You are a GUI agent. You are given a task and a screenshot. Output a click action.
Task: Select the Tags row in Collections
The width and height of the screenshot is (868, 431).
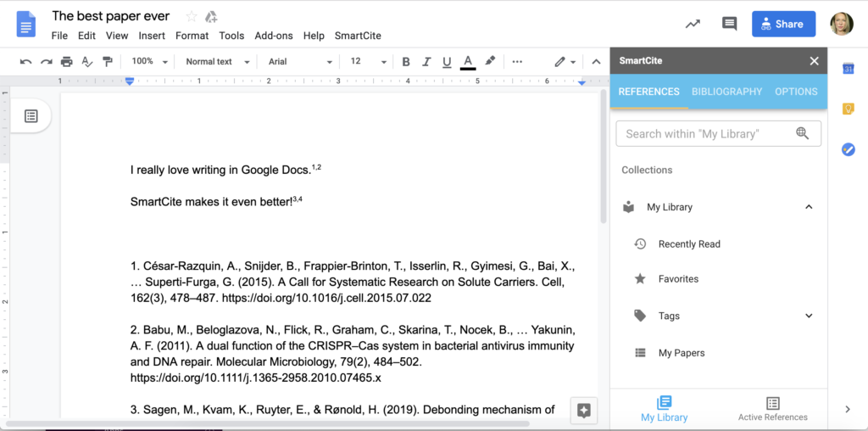pos(719,316)
